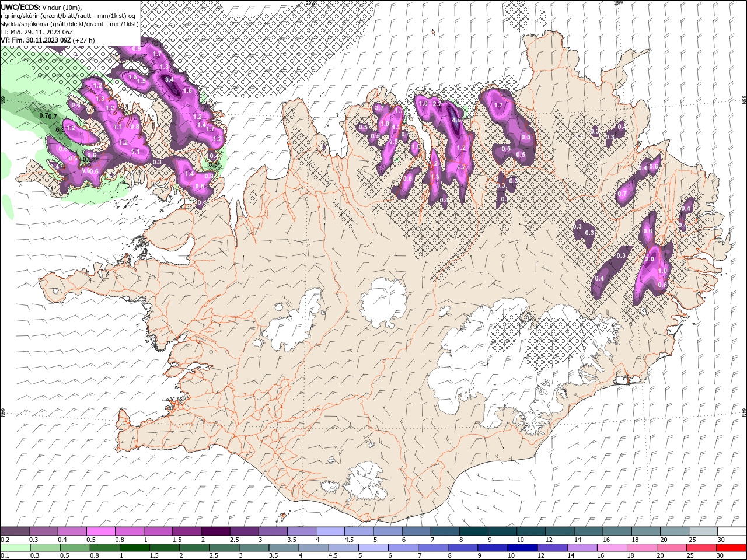
Task: Click the 15W longitude label
Action: click(x=618, y=3)
